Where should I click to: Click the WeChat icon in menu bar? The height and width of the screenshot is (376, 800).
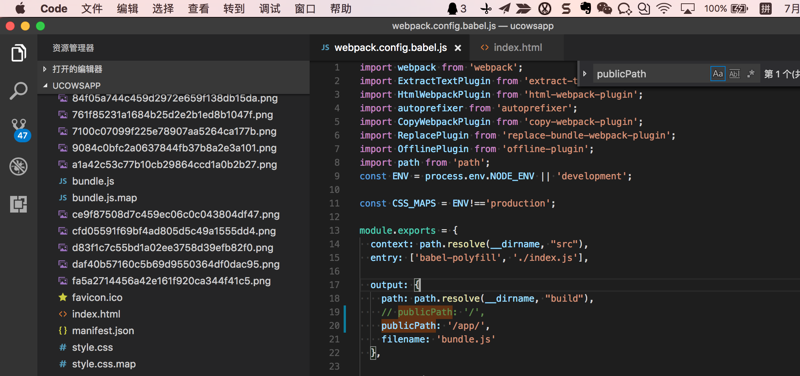[x=604, y=8]
